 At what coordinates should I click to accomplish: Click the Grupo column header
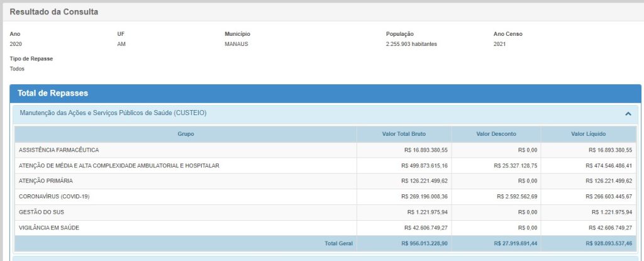tap(186, 134)
